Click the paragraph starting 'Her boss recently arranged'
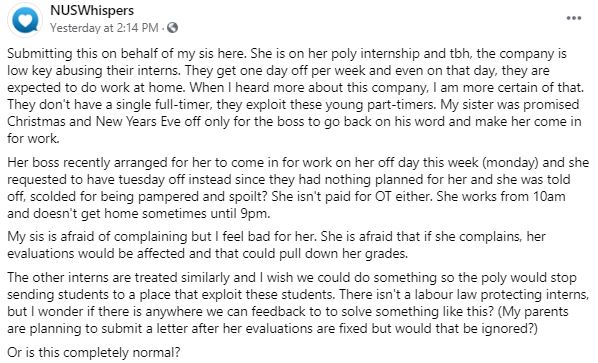Image resolution: width=598 pixels, height=363 pixels. tap(298, 188)
